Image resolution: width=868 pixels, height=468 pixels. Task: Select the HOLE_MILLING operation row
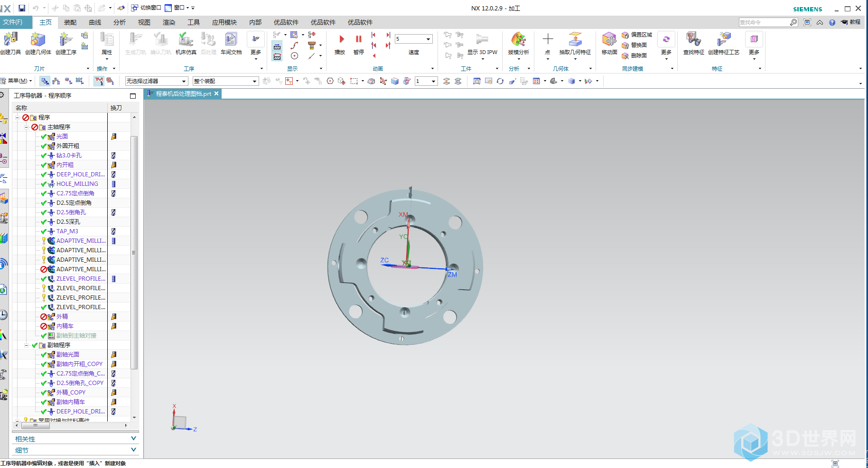pyautogui.click(x=77, y=184)
